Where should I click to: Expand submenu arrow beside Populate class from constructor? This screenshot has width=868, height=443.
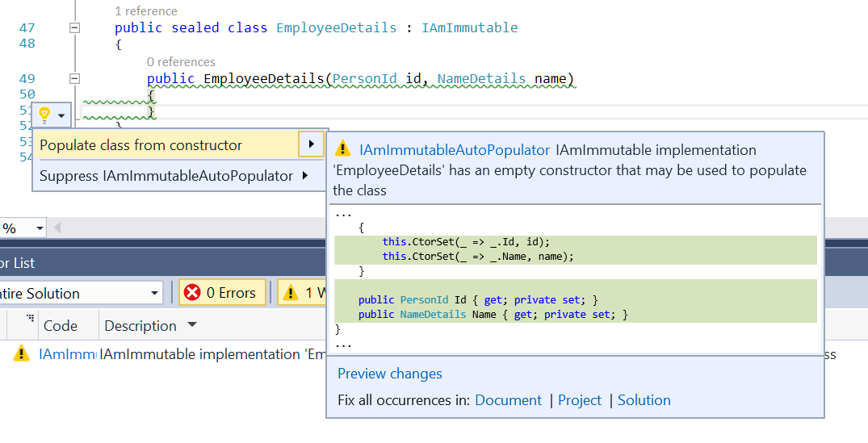311,145
